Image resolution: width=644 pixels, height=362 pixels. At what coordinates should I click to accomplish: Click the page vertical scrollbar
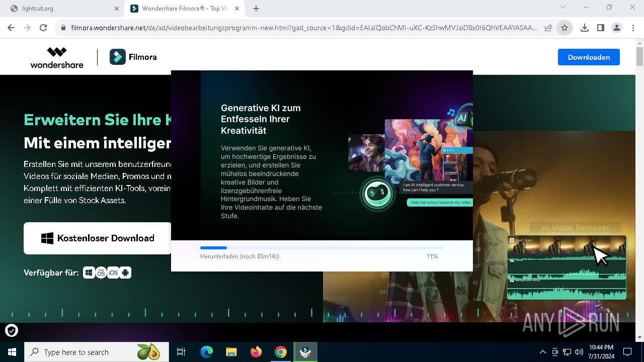point(639,55)
